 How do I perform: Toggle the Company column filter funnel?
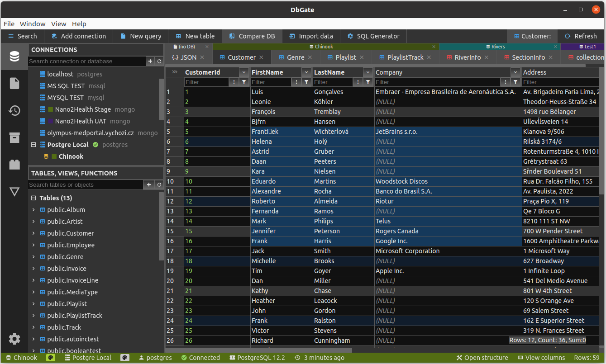click(x=515, y=82)
